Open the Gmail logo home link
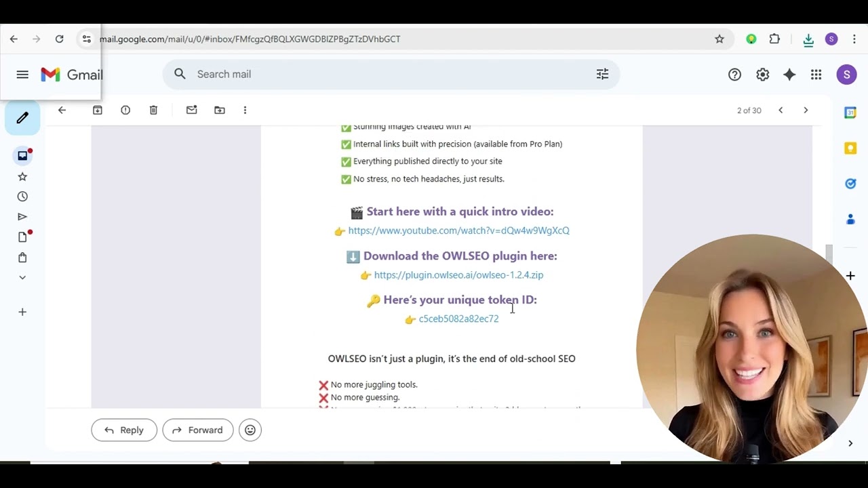The image size is (868, 488). (x=71, y=75)
